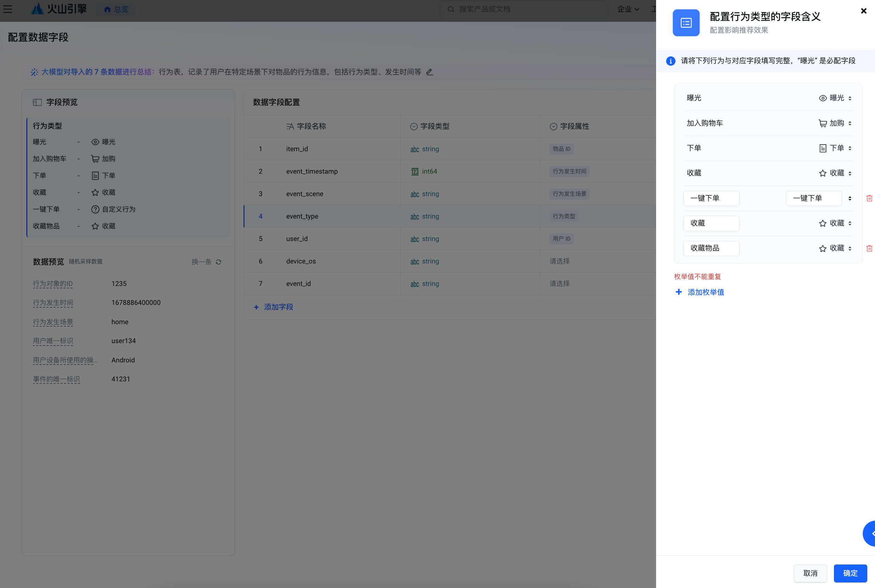The height and width of the screenshot is (588, 875).
Task: Open the 曝光 behavior dropdown
Action: (x=835, y=98)
